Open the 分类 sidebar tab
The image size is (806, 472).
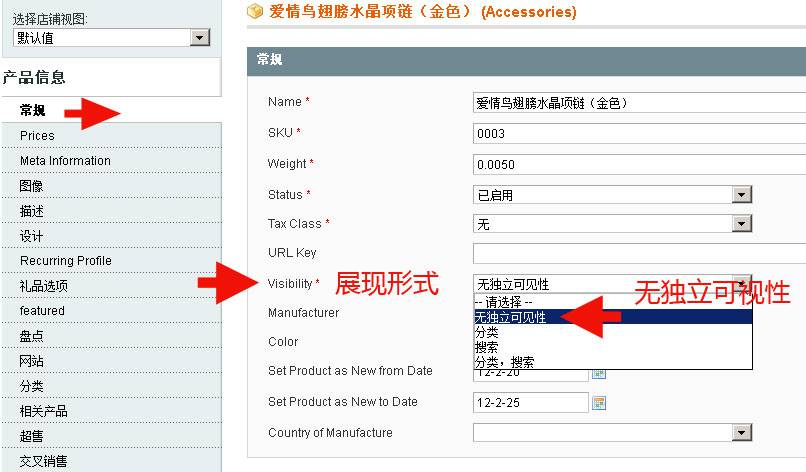(112, 386)
